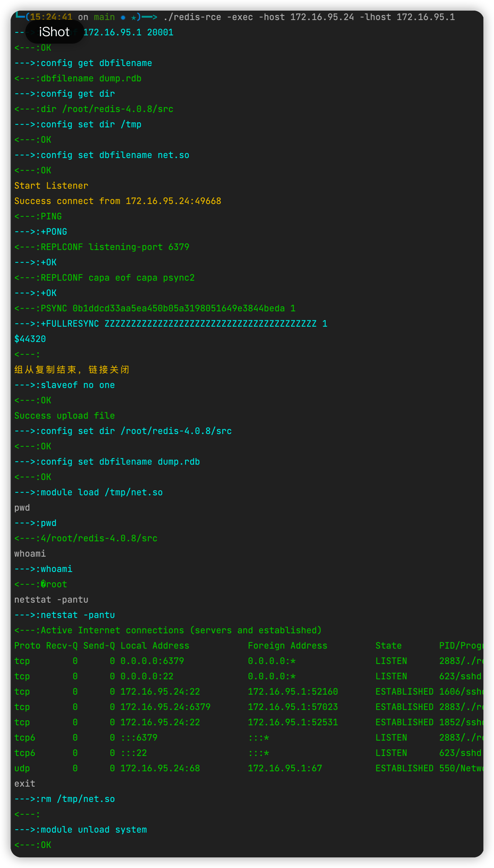The image size is (494, 868).
Task: Click the response 'dir /root/redis-4.0.8/src'
Action: tap(94, 109)
